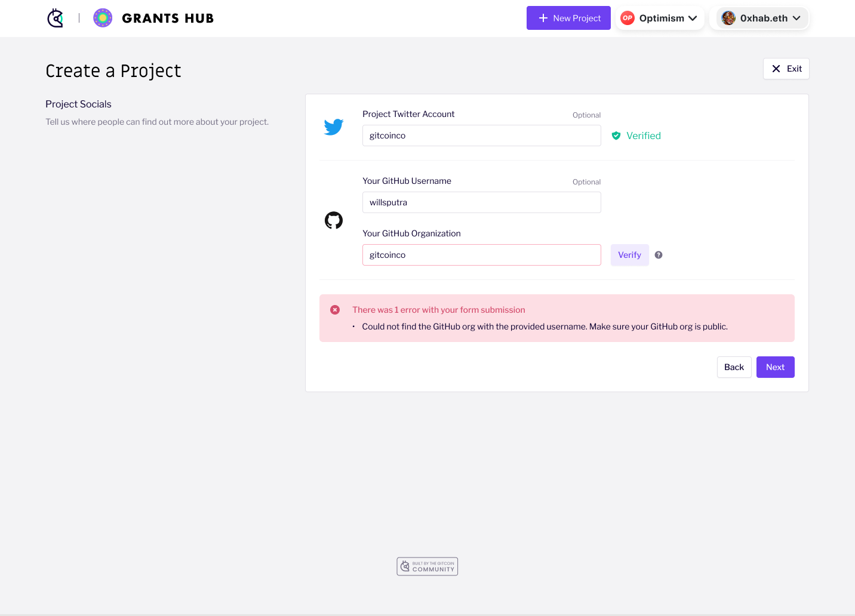Click the red error icon in the submission alert
Image resolution: width=855 pixels, height=616 pixels.
[x=335, y=310]
